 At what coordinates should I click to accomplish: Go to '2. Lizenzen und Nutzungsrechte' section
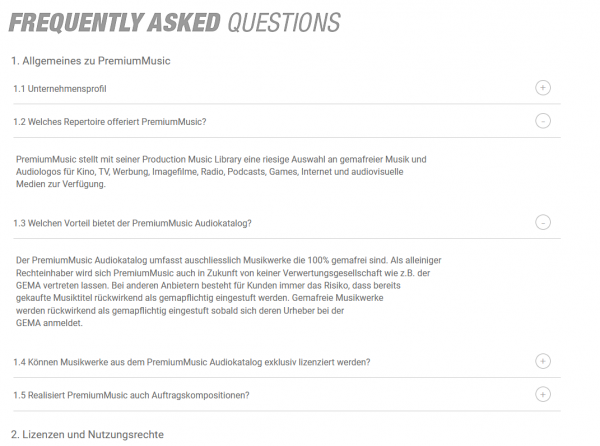87,434
